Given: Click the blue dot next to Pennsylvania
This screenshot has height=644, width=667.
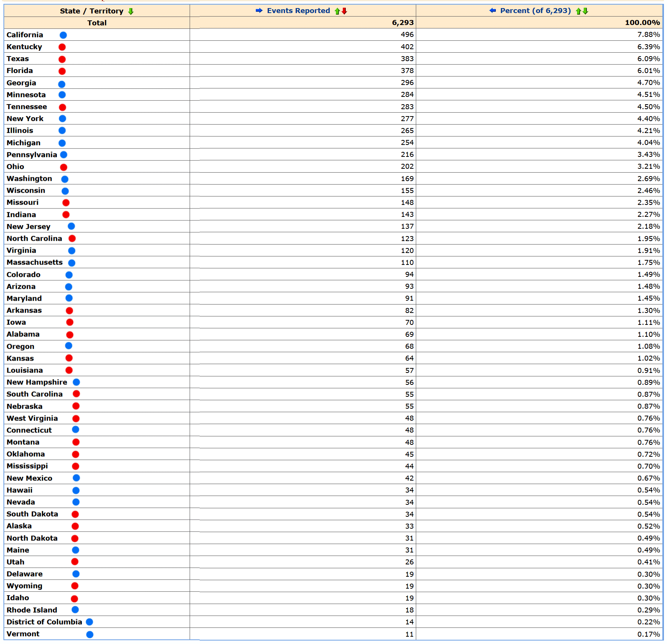Looking at the screenshot, I should pyautogui.click(x=64, y=155).
